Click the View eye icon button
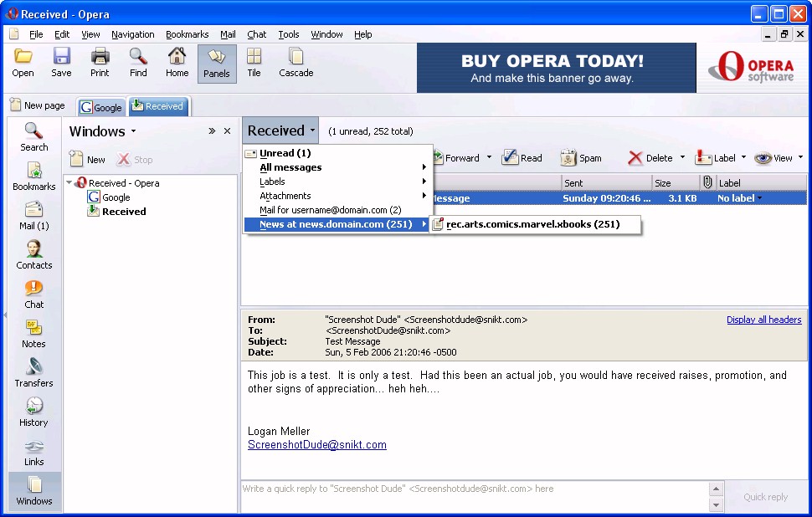This screenshot has width=812, height=517. [x=773, y=158]
